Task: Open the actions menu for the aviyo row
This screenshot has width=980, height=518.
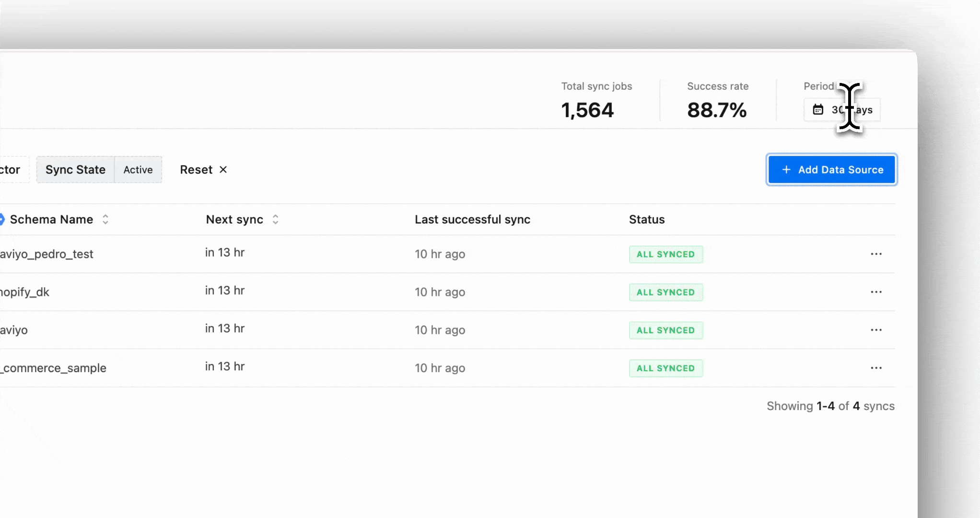Action: pyautogui.click(x=876, y=330)
